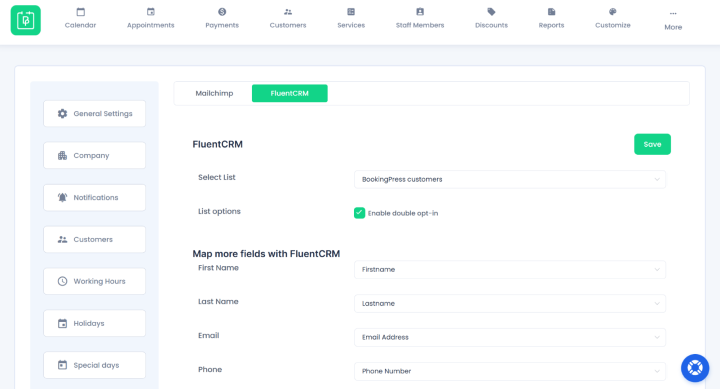Open Special days settings in the sidebar
The height and width of the screenshot is (389, 720).
coord(95,365)
